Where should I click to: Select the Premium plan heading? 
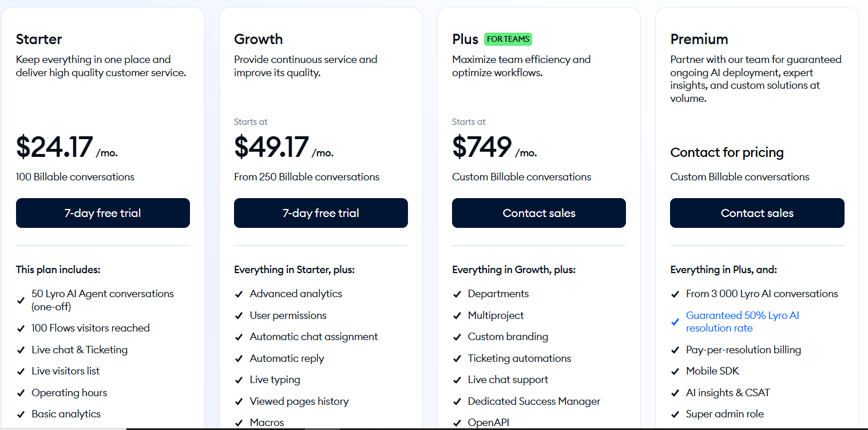click(699, 39)
